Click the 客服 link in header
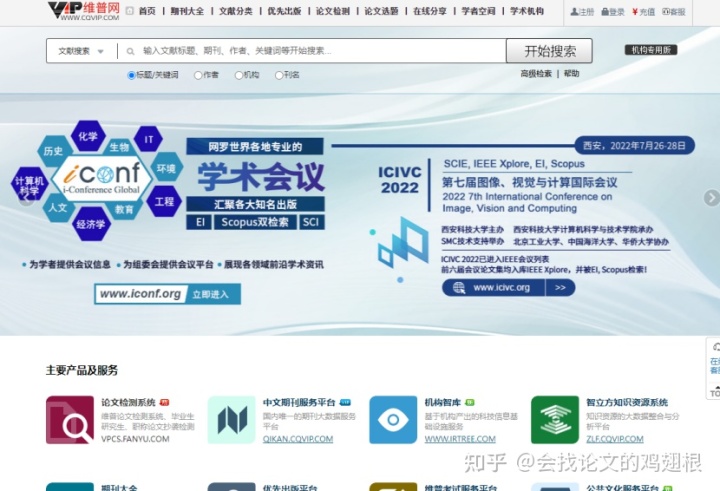Screen dimensions: 720x491 tap(674, 12)
